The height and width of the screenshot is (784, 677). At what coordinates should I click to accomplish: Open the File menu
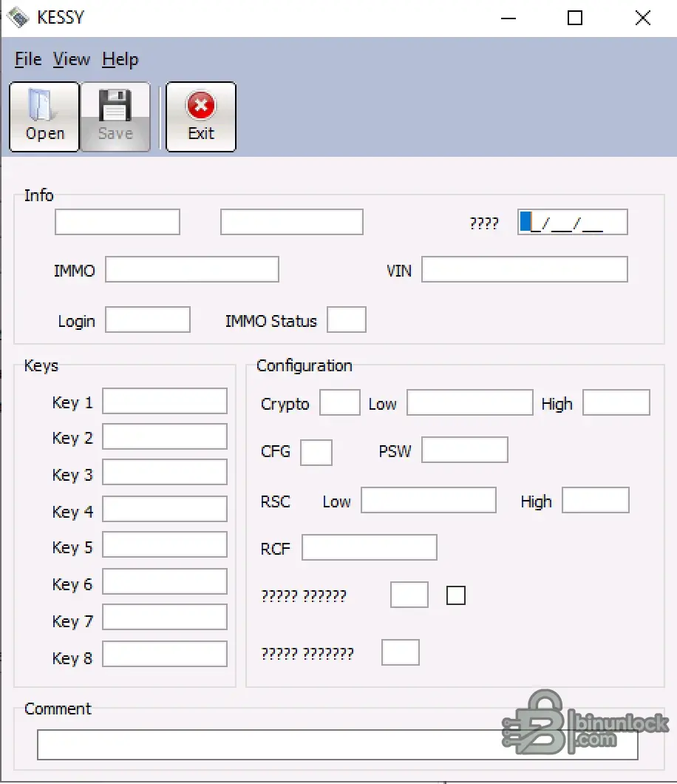click(x=28, y=59)
